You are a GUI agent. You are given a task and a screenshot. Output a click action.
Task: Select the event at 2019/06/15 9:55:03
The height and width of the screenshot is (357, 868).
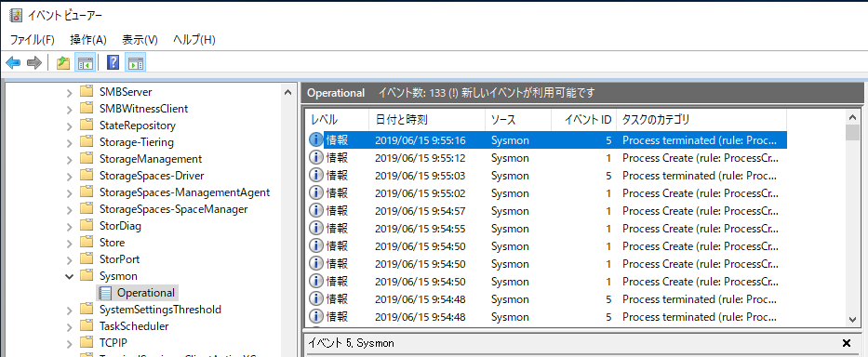(x=546, y=176)
